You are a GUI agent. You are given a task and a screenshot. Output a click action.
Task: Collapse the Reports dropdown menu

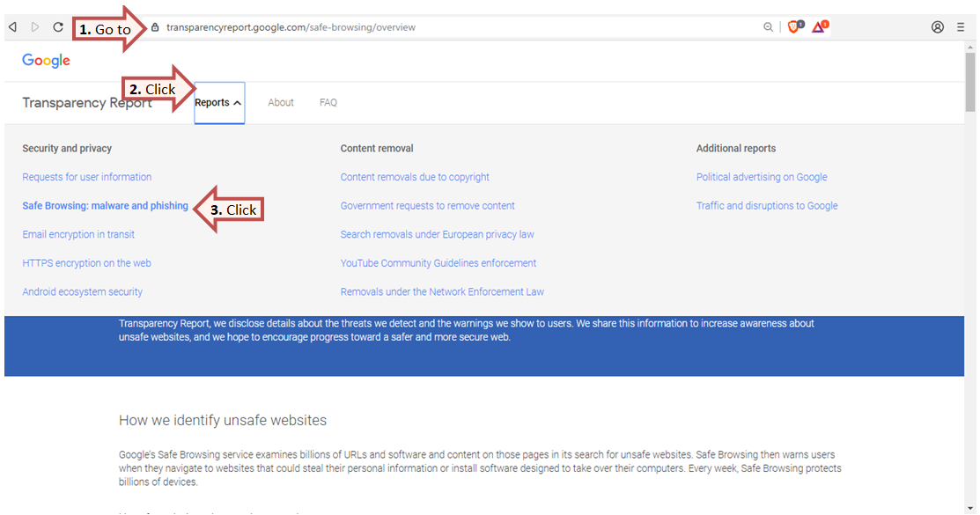pos(218,102)
